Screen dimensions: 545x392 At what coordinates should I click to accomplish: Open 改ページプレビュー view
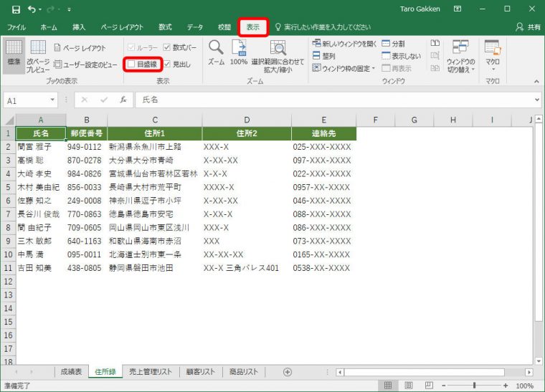click(x=38, y=56)
